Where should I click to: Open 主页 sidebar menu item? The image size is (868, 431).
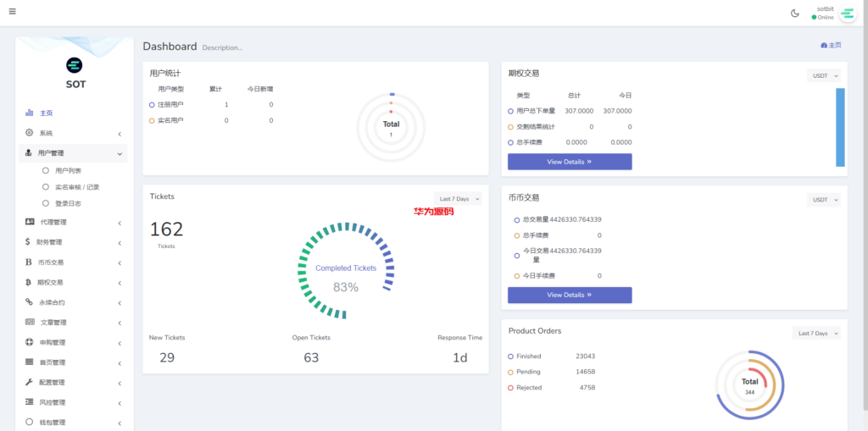tap(73, 113)
